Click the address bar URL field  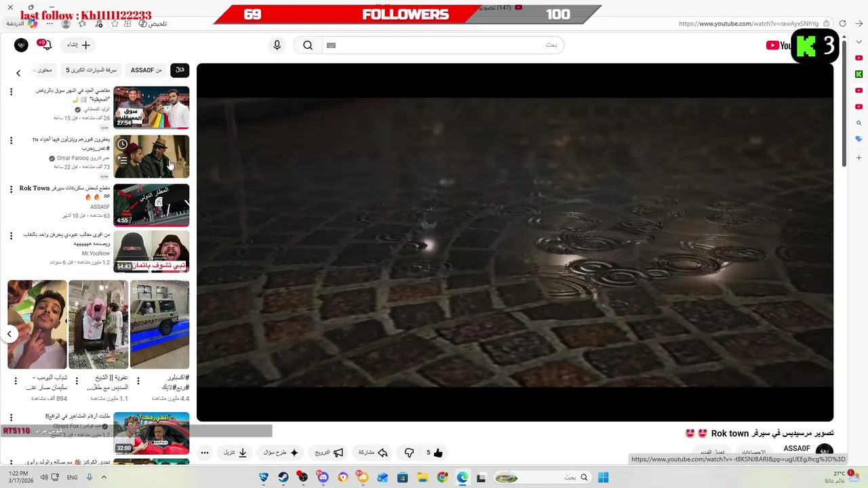(x=749, y=24)
